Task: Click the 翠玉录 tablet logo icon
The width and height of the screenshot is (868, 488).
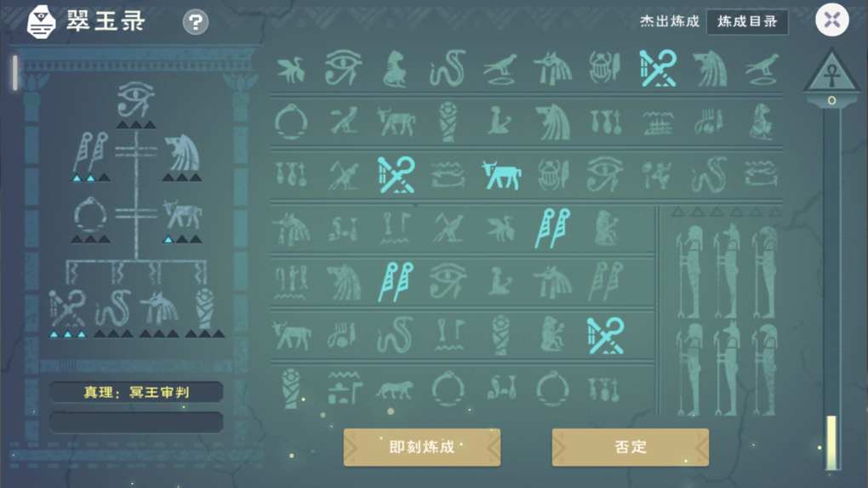Action: (42, 22)
